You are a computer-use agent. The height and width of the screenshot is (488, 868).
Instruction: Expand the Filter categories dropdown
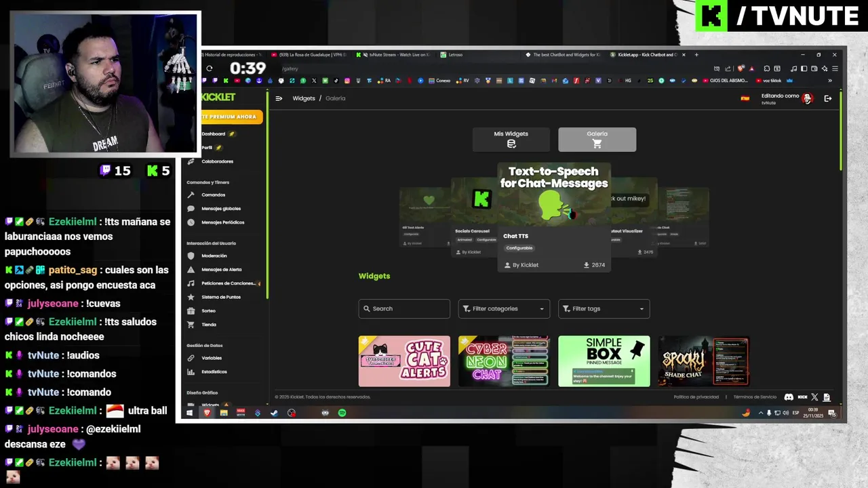[x=504, y=308]
